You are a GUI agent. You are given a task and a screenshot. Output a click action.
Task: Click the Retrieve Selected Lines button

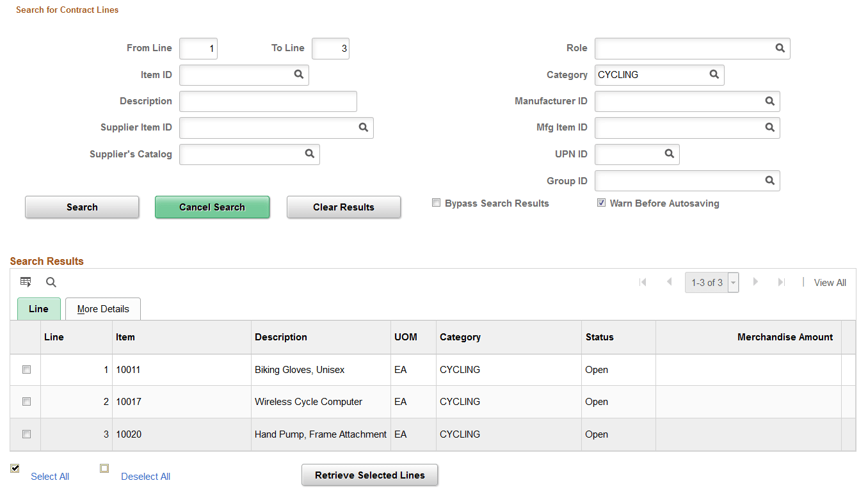369,475
